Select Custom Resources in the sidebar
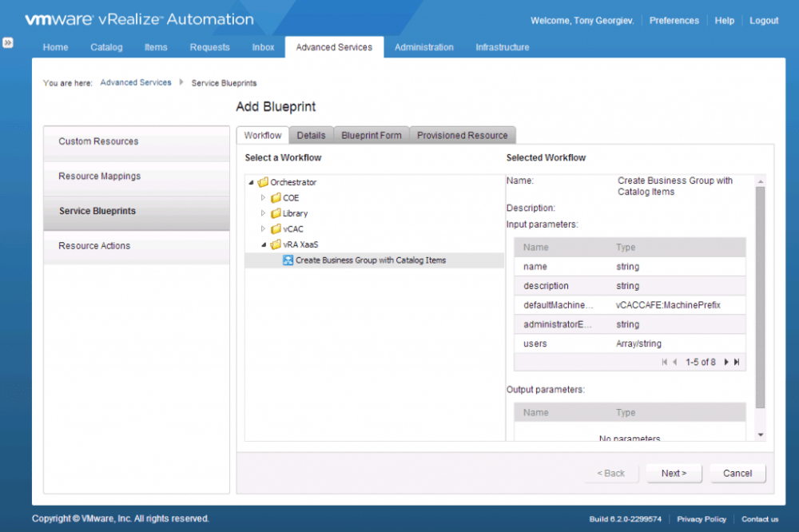The width and height of the screenshot is (799, 532). pyautogui.click(x=98, y=141)
